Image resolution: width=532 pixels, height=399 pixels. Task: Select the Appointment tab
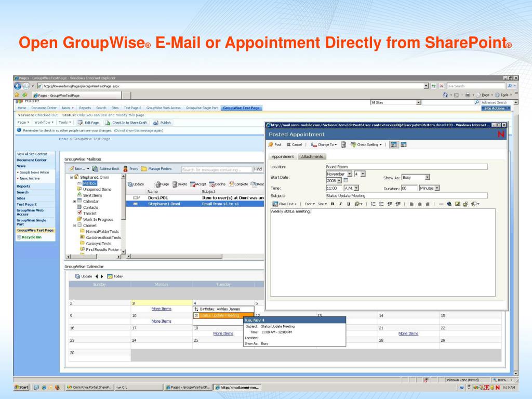click(x=283, y=156)
